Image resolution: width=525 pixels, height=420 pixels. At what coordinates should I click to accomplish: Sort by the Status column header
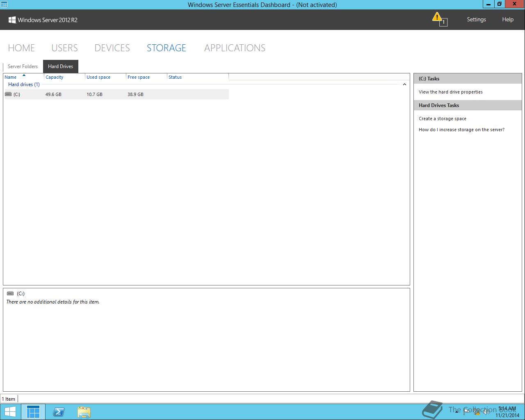click(198, 77)
